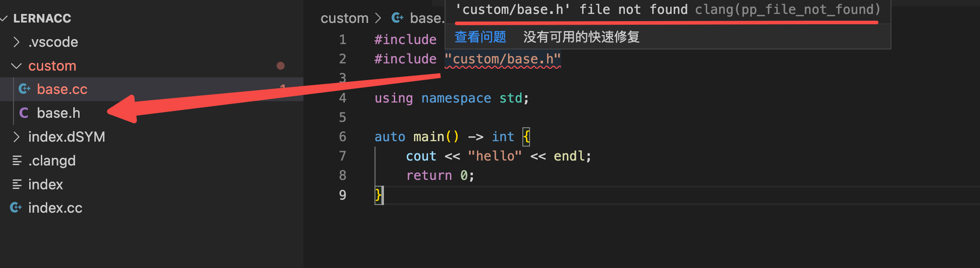Click the "hello" string literal
This screenshot has width=980, height=268.
(x=495, y=156)
